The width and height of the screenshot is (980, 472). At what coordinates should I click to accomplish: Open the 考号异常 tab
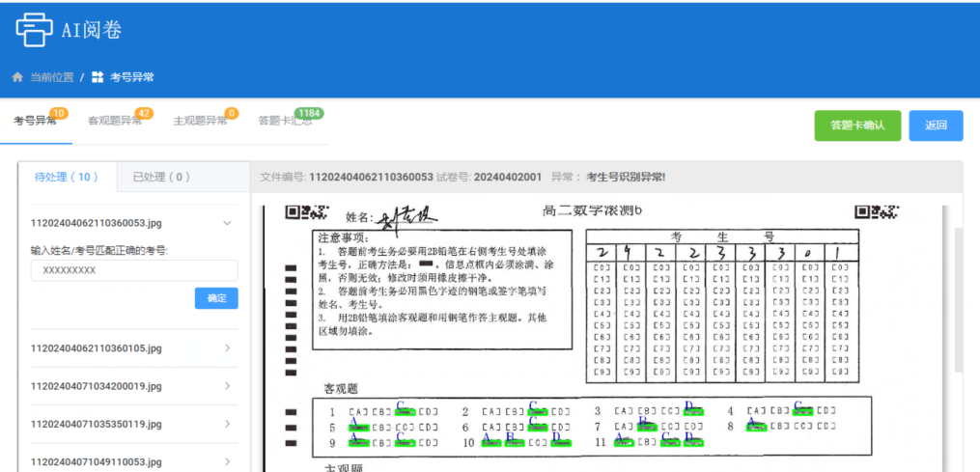pos(34,122)
